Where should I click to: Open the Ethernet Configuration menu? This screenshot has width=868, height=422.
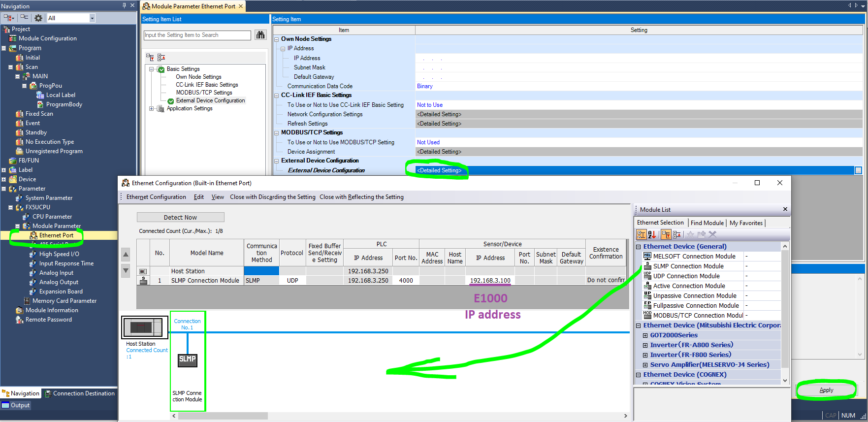tap(156, 197)
